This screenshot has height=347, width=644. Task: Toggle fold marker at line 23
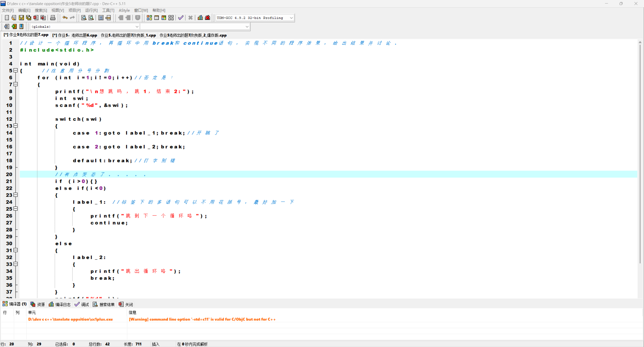[x=16, y=195]
